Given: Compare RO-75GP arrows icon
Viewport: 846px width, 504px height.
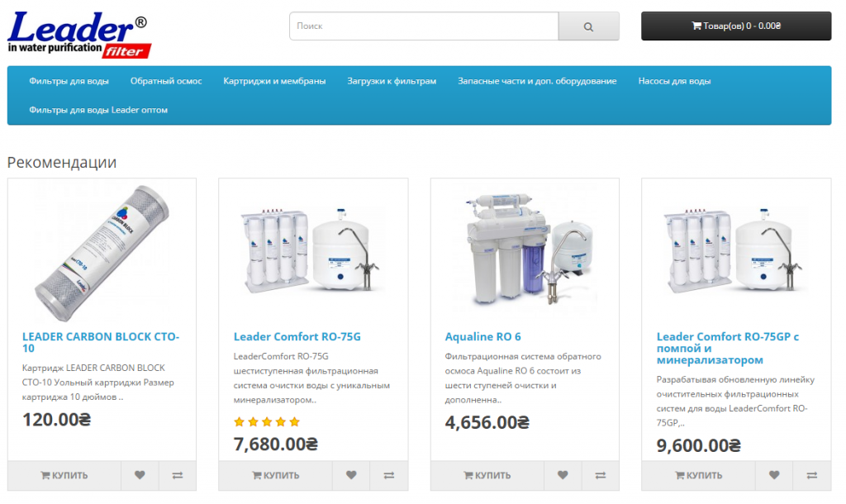Looking at the screenshot, I should click(x=812, y=475).
